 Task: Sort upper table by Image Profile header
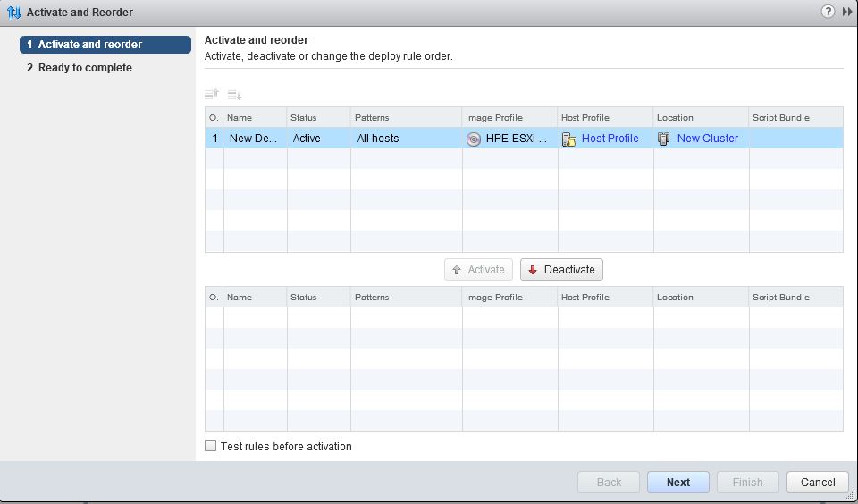tap(493, 118)
